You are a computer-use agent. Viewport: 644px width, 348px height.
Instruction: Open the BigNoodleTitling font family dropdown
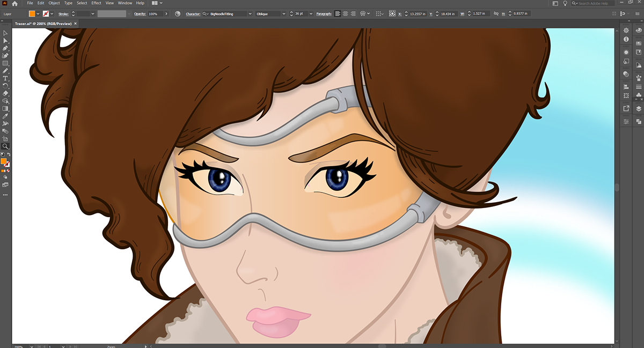click(250, 13)
